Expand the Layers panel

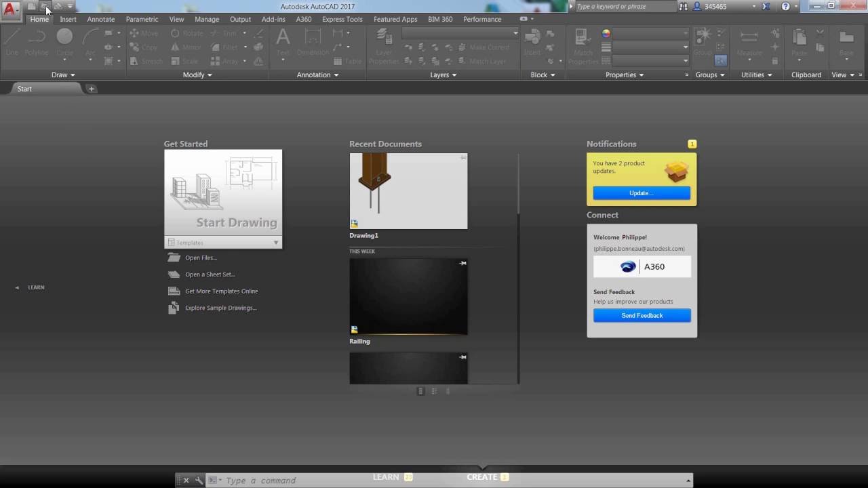point(443,75)
